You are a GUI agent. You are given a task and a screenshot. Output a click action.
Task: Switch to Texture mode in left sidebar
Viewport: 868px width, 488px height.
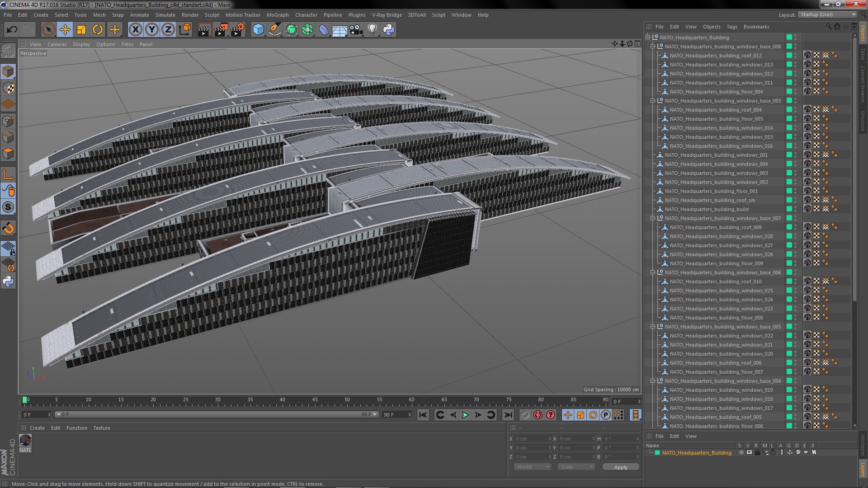point(8,88)
